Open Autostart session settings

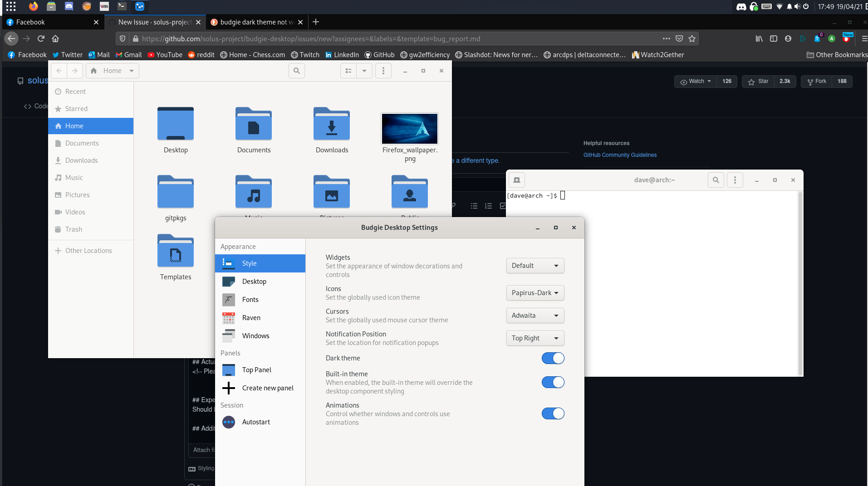[260, 422]
